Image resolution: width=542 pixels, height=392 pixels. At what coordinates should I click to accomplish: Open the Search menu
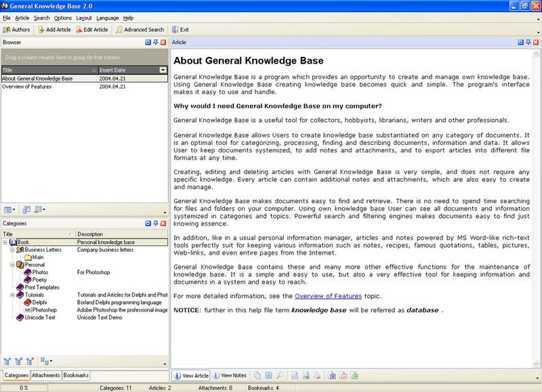coord(42,18)
